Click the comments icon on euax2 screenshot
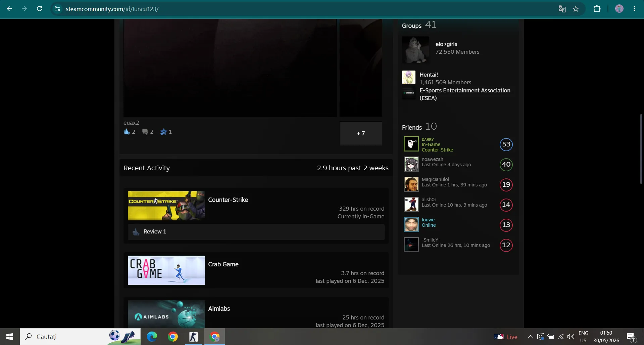 click(x=145, y=132)
